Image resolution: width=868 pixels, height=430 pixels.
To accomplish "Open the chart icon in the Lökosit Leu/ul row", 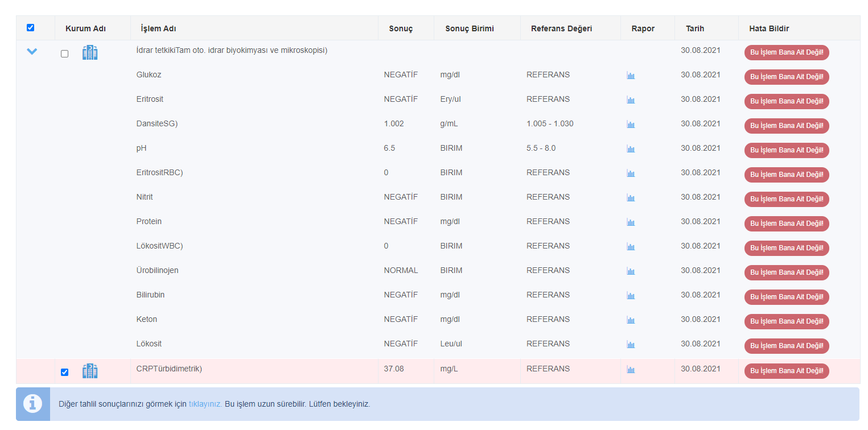I will 631,345.
